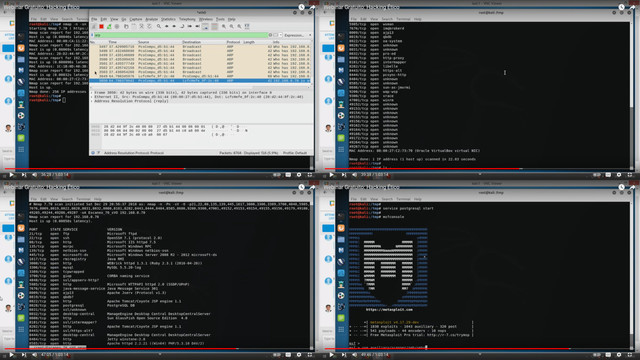The width and height of the screenshot is (640, 360).
Task: Seek on the nmap open-ports video progress bar
Action: tap(479, 169)
